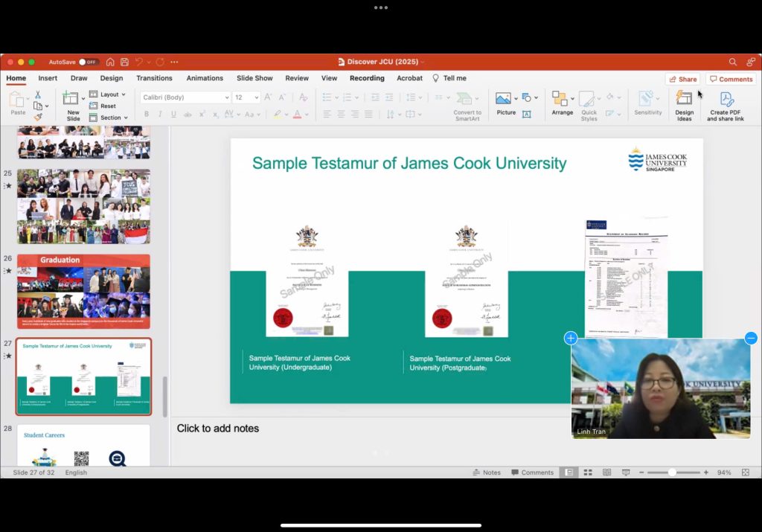Click the Redo icon in title bar

160,62
